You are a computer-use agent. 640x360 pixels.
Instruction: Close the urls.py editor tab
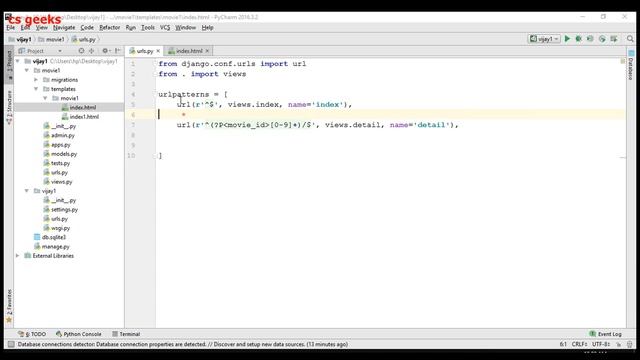click(158, 51)
